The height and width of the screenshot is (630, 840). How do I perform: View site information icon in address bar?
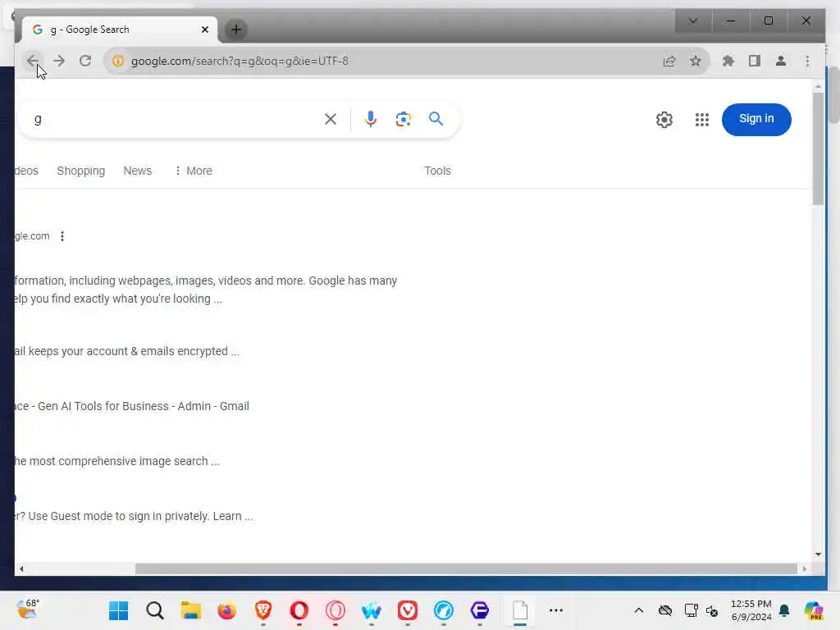118,61
